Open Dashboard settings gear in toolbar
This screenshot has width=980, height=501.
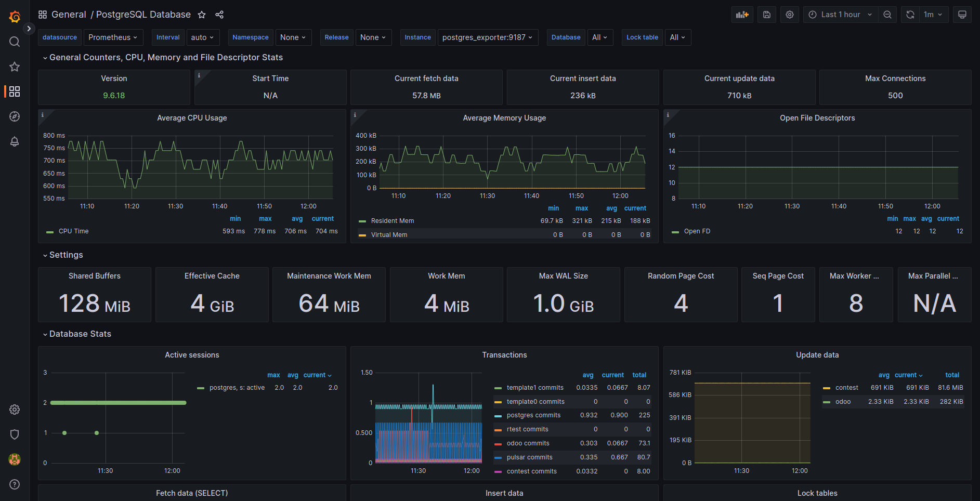coord(790,15)
